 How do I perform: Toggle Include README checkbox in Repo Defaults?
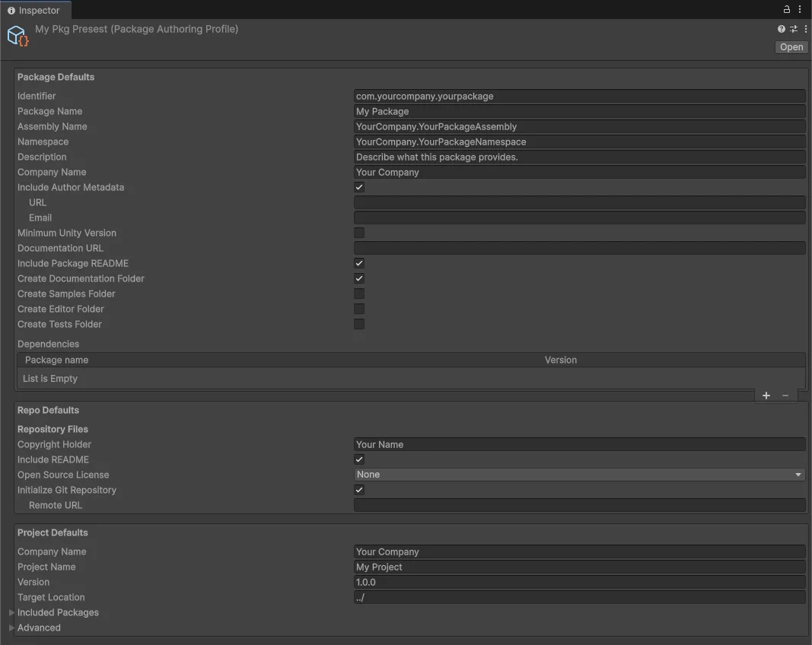click(359, 459)
